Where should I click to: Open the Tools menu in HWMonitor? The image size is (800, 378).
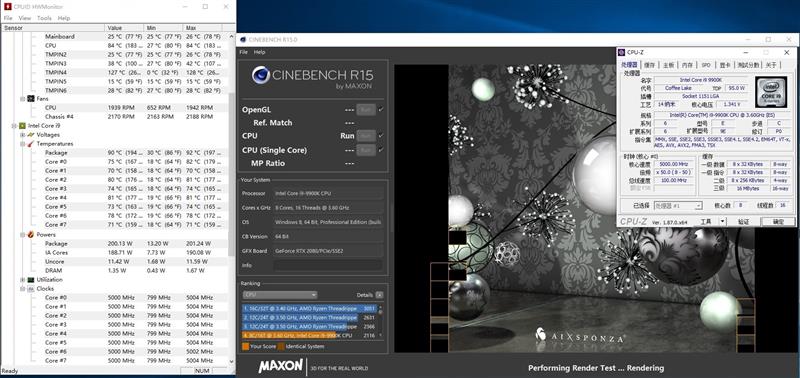44,18
